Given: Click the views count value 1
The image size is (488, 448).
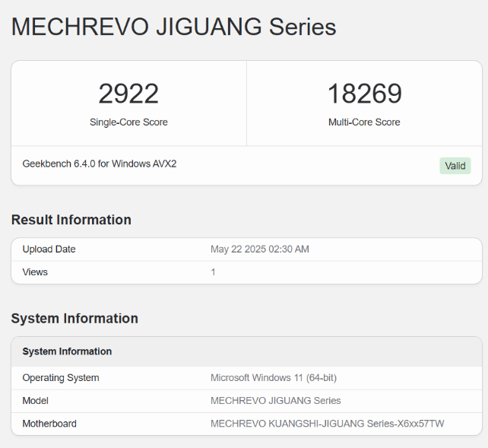Looking at the screenshot, I should [214, 272].
